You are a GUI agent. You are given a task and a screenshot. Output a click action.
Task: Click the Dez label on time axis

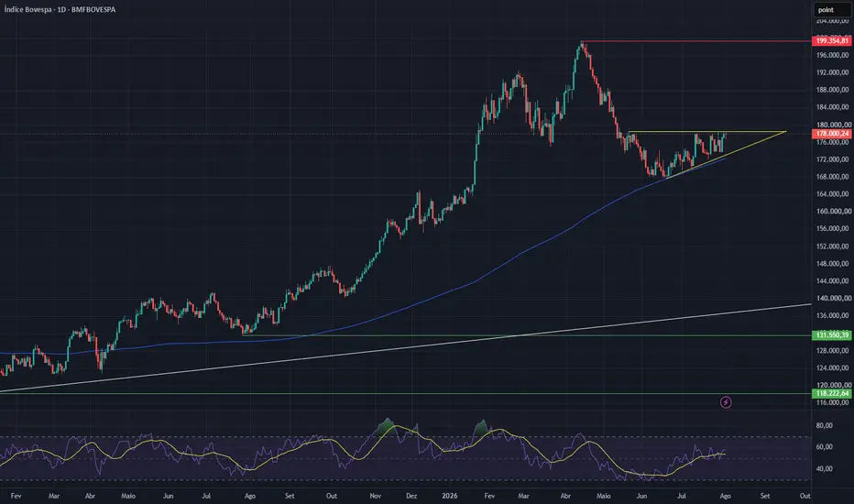coord(411,496)
